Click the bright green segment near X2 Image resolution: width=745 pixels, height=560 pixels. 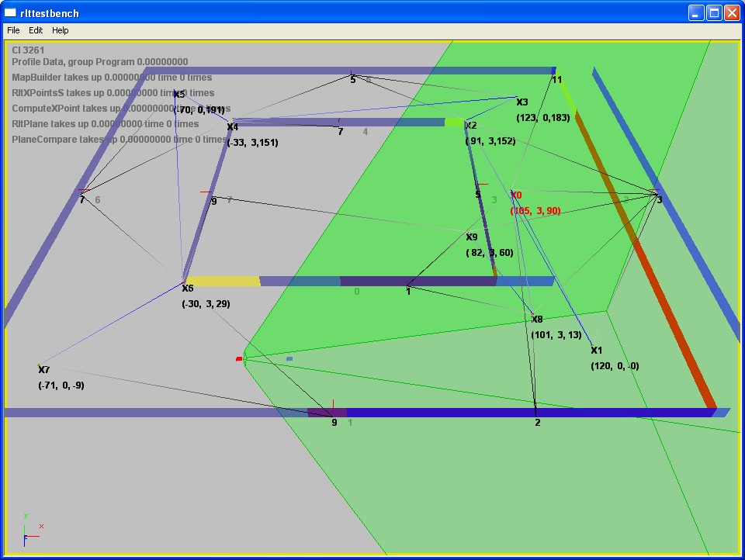click(453, 123)
